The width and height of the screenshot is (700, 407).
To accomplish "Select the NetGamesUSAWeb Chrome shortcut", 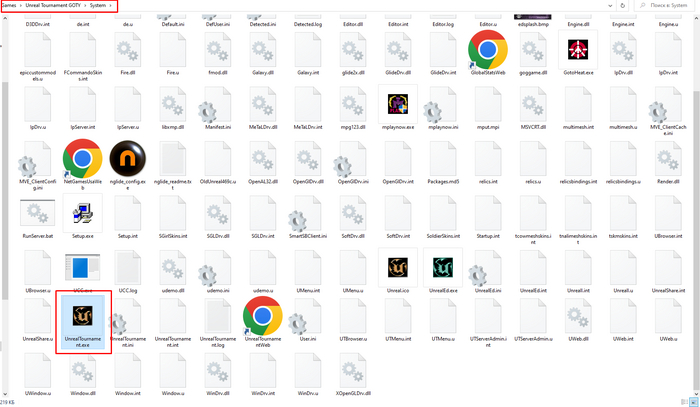I will 83,166.
